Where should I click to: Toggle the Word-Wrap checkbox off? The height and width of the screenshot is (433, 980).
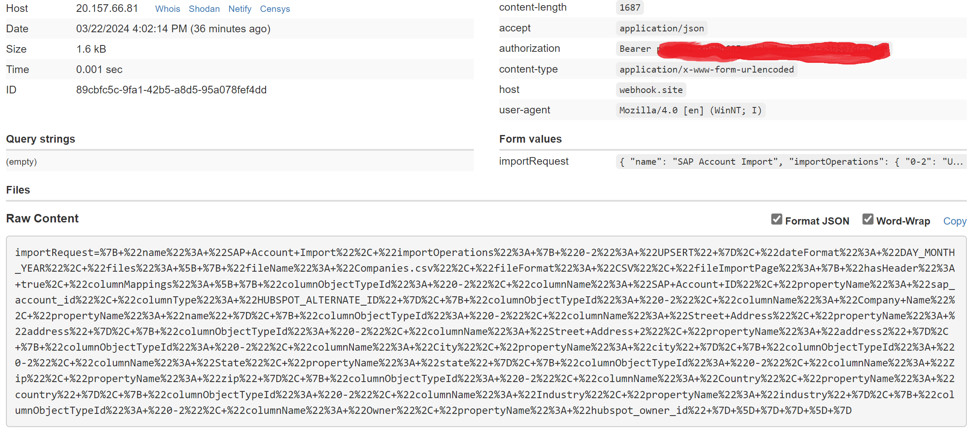[868, 219]
